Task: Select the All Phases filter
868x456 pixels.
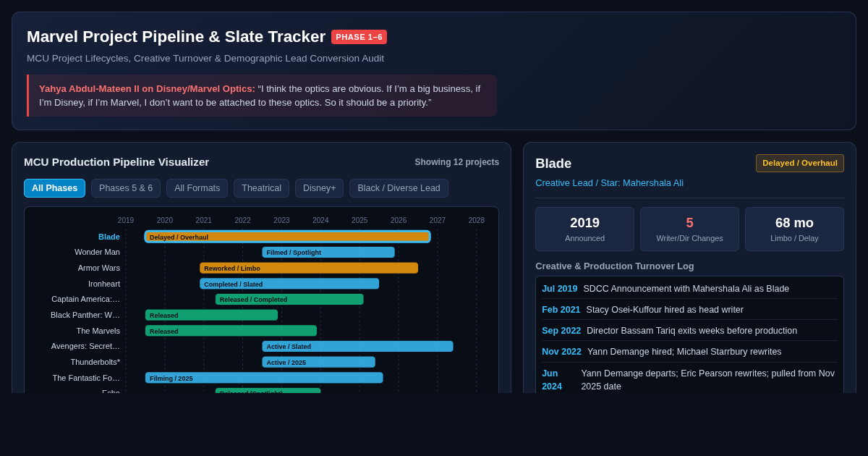Action: point(54,188)
